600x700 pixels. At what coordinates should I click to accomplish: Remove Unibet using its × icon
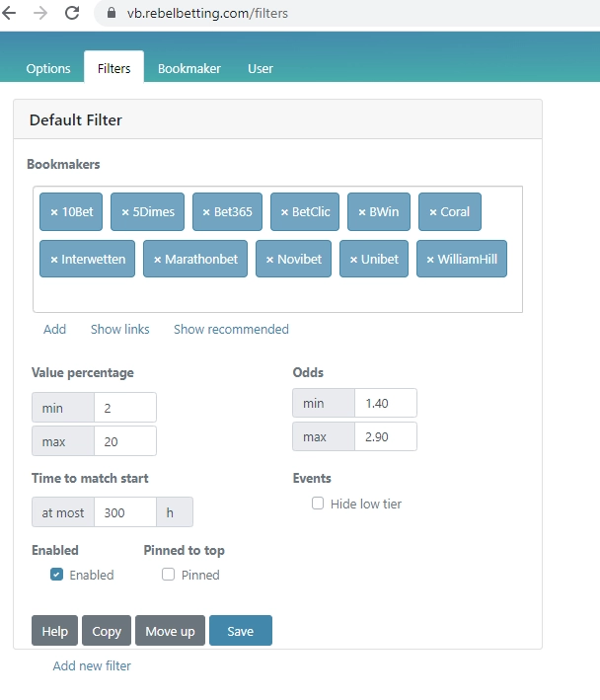[x=353, y=260]
